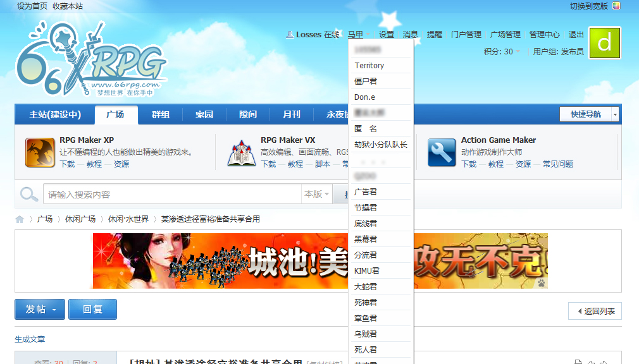Click 常见问题 under Action Game Maker
Screen dimensions: 639x364
pyautogui.click(x=558, y=164)
